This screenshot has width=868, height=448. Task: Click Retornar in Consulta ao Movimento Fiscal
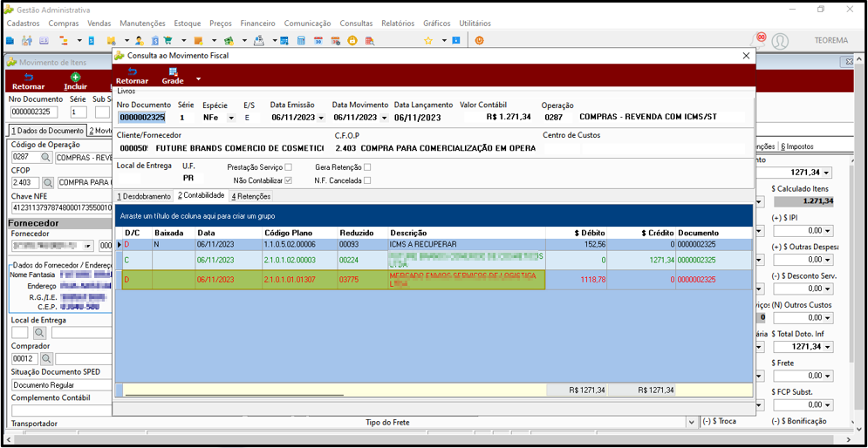[x=132, y=77]
